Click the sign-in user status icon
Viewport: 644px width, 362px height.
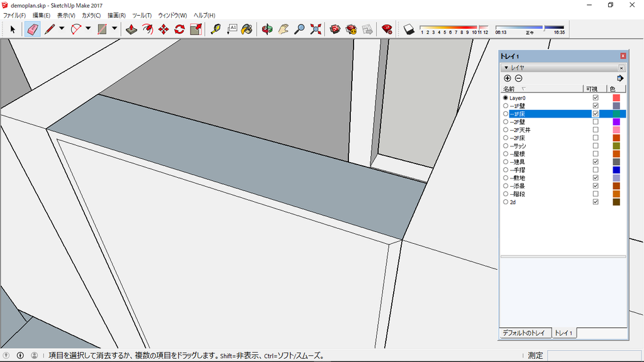(35, 356)
